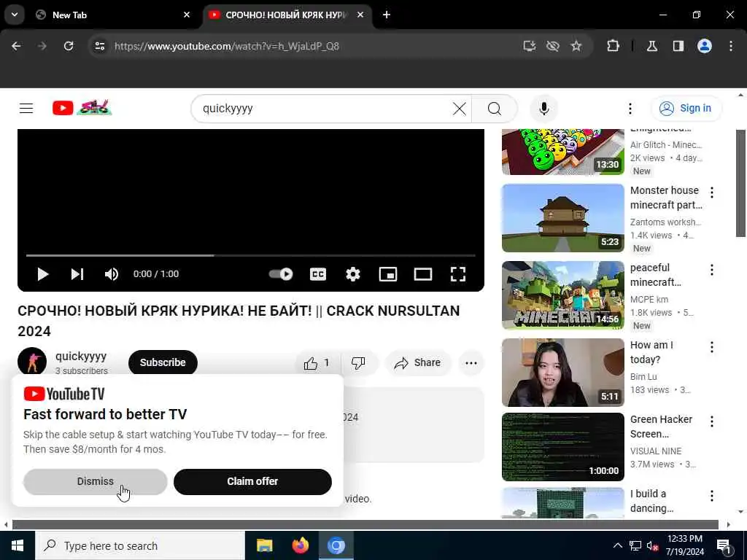Open options for peaceful minecraft video
The width and height of the screenshot is (747, 560).
click(712, 270)
